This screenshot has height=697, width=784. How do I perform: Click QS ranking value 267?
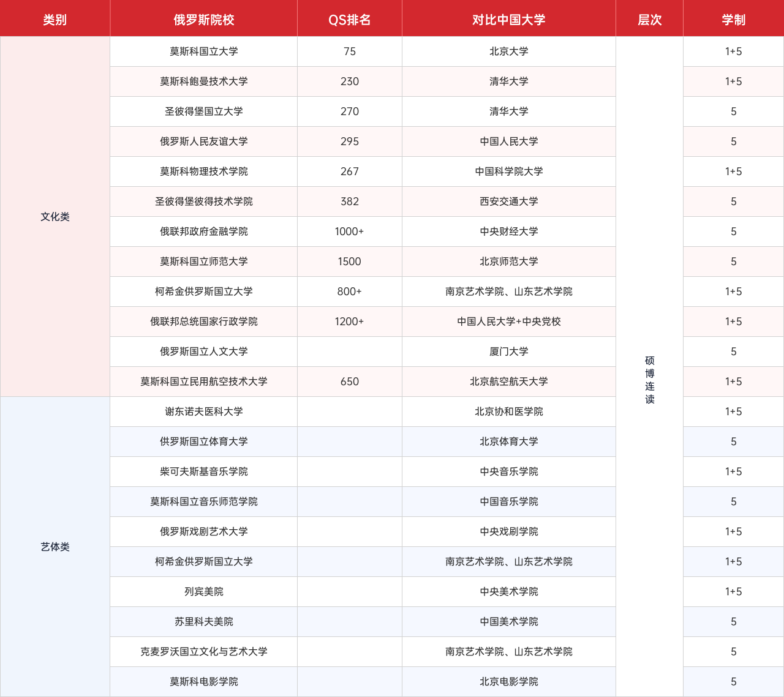point(350,171)
